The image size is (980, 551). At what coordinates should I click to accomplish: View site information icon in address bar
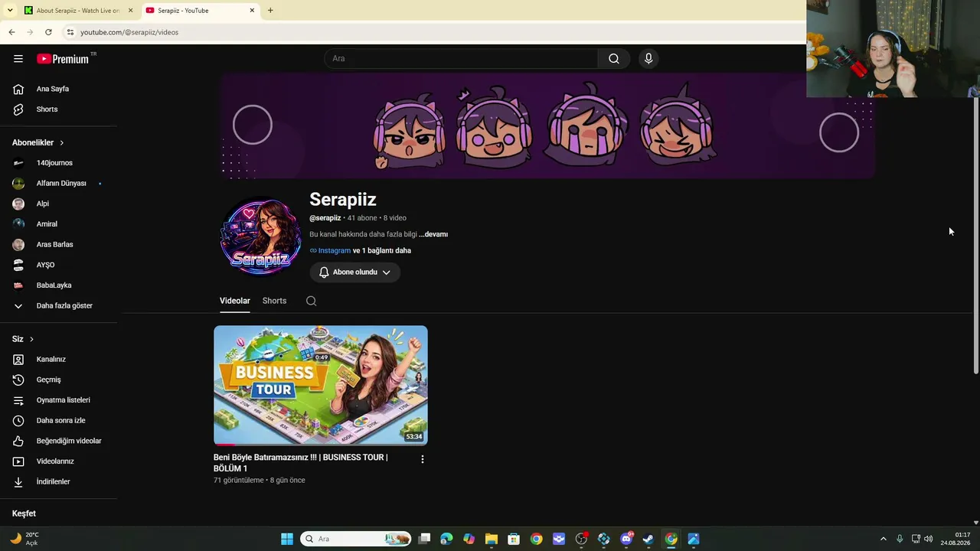click(x=70, y=32)
